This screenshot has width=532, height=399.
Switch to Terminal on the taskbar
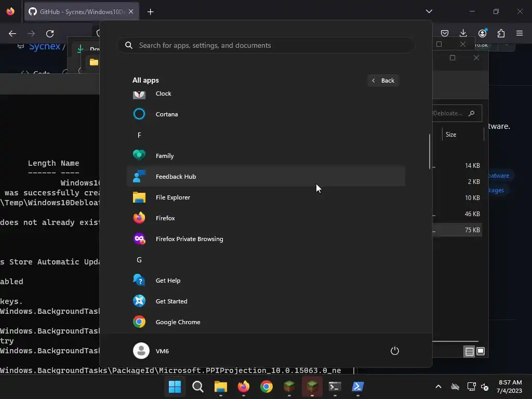(x=335, y=387)
